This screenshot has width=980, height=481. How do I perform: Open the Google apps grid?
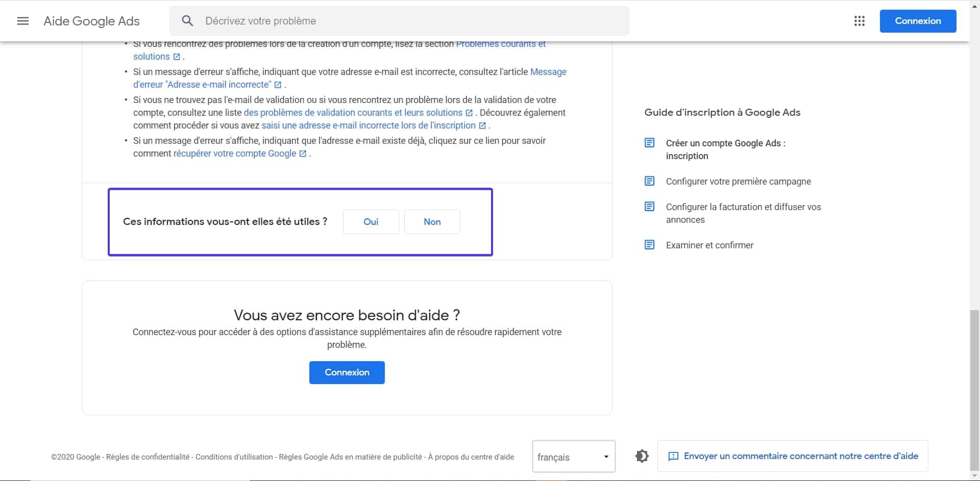pyautogui.click(x=859, y=21)
